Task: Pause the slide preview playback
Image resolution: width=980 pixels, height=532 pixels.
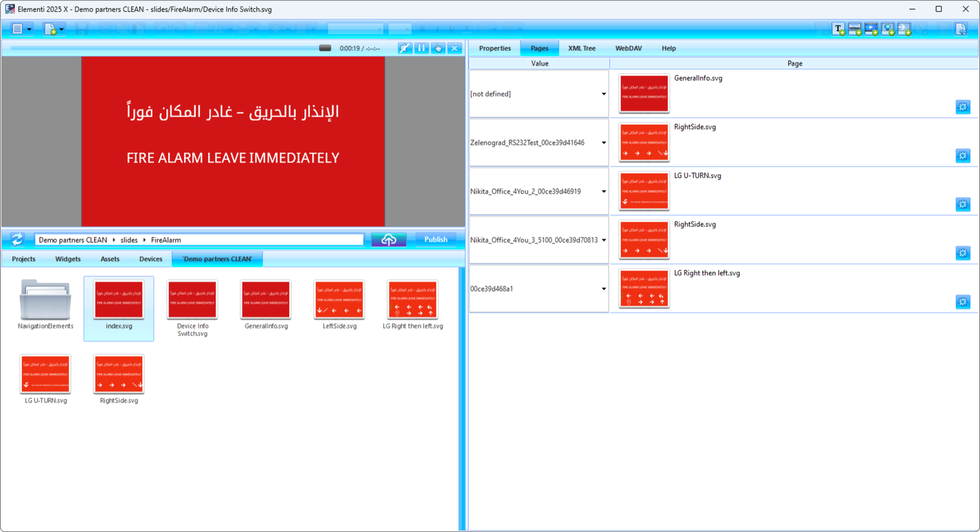Action: [x=422, y=47]
